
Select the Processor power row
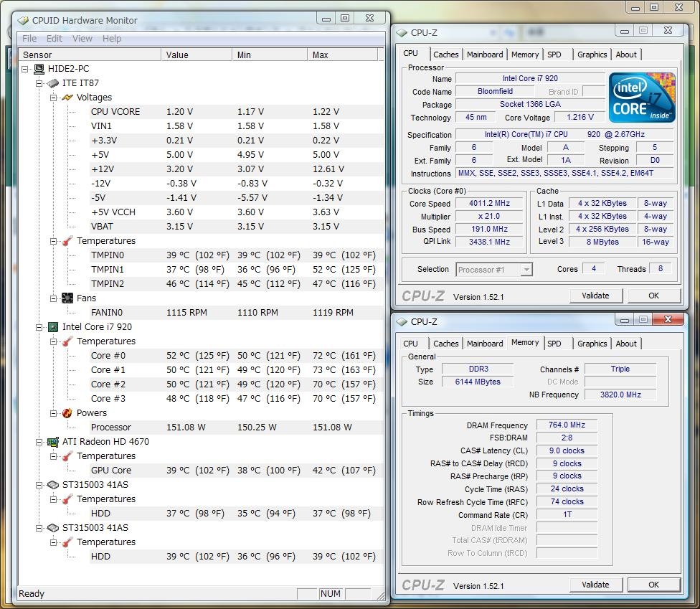pyautogui.click(x=237, y=428)
